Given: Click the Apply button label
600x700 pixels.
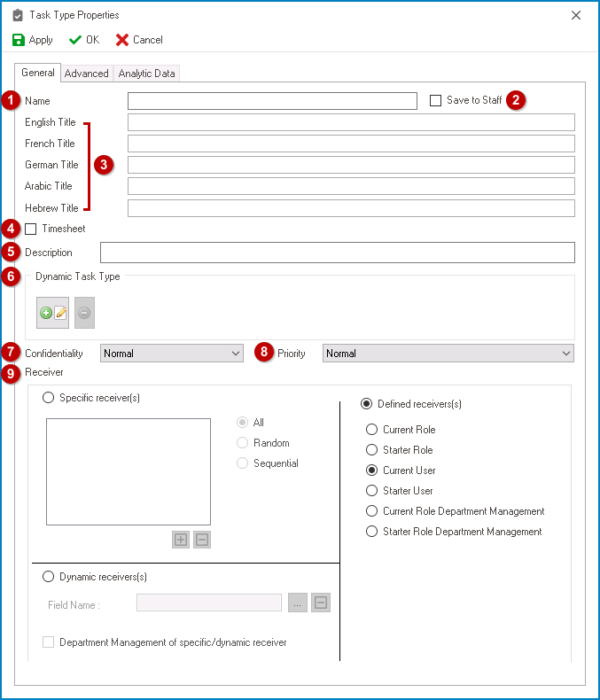Looking at the screenshot, I should click(x=41, y=40).
